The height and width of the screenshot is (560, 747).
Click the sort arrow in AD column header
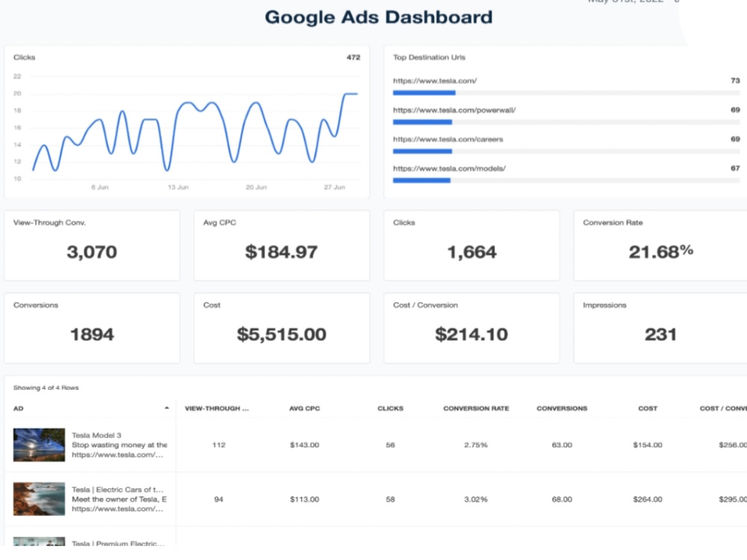(x=167, y=408)
